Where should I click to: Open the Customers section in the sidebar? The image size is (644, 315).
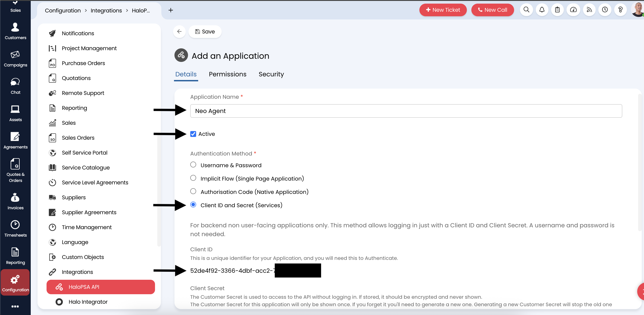pos(15,31)
